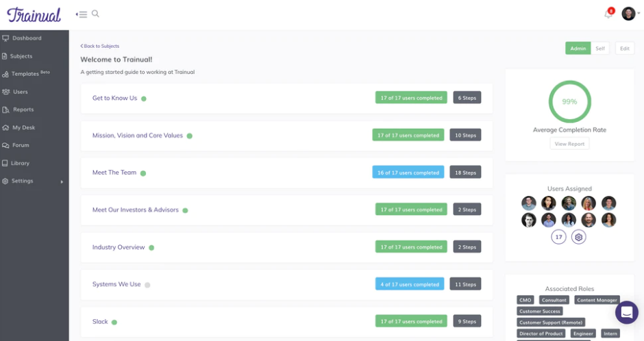Click the Dashboard icon in sidebar
The height and width of the screenshot is (341, 644).
(5, 38)
